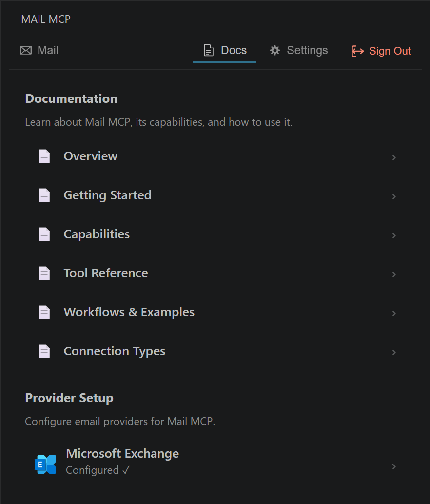Screen dimensions: 430x504
Task: Expand the Microsoft Exchange provider entry
Action: tap(393, 466)
